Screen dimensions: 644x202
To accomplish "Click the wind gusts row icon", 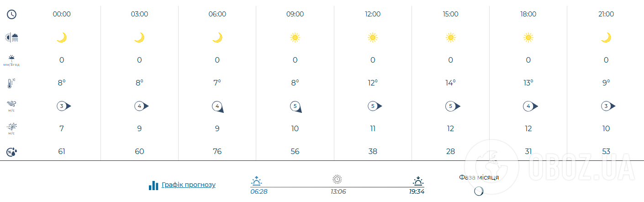I will coord(12,129).
